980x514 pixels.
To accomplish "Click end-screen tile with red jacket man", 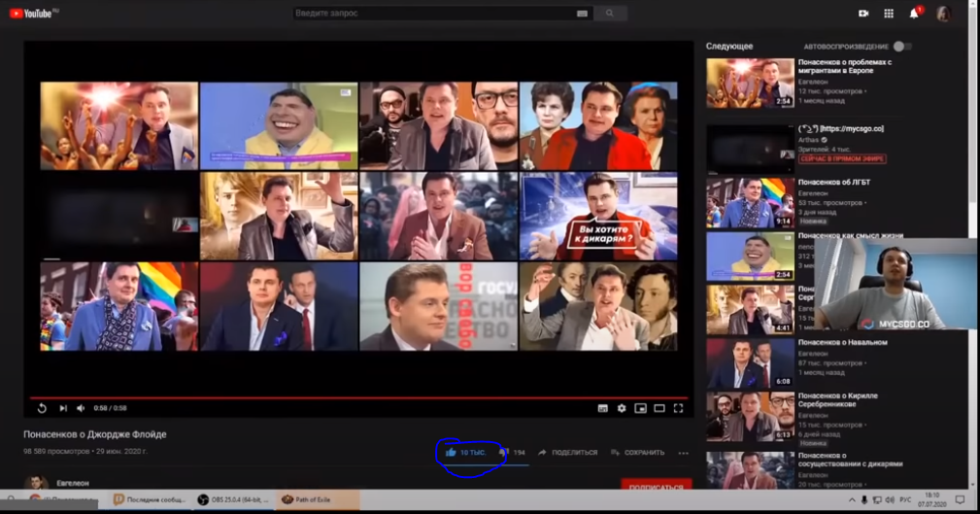I will tap(598, 125).
